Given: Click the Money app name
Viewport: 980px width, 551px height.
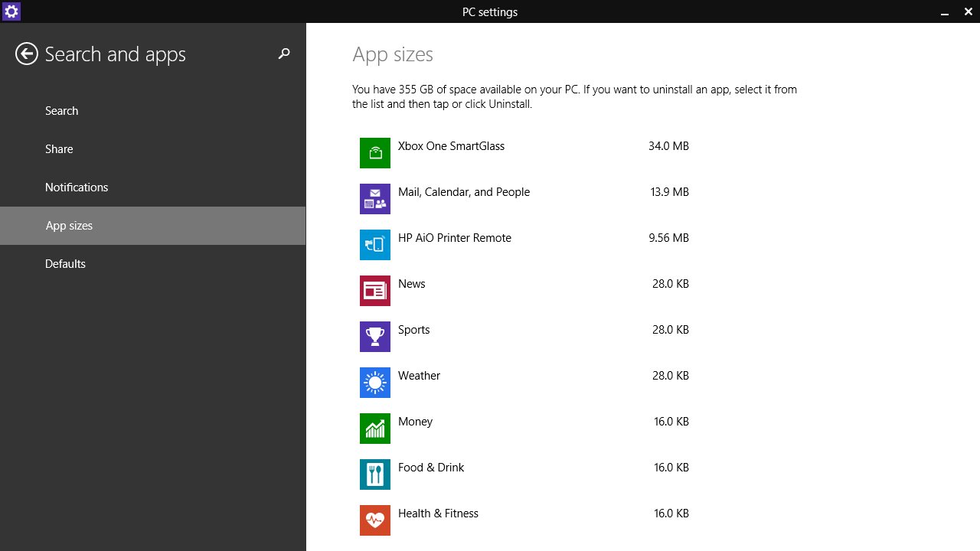Looking at the screenshot, I should (415, 422).
